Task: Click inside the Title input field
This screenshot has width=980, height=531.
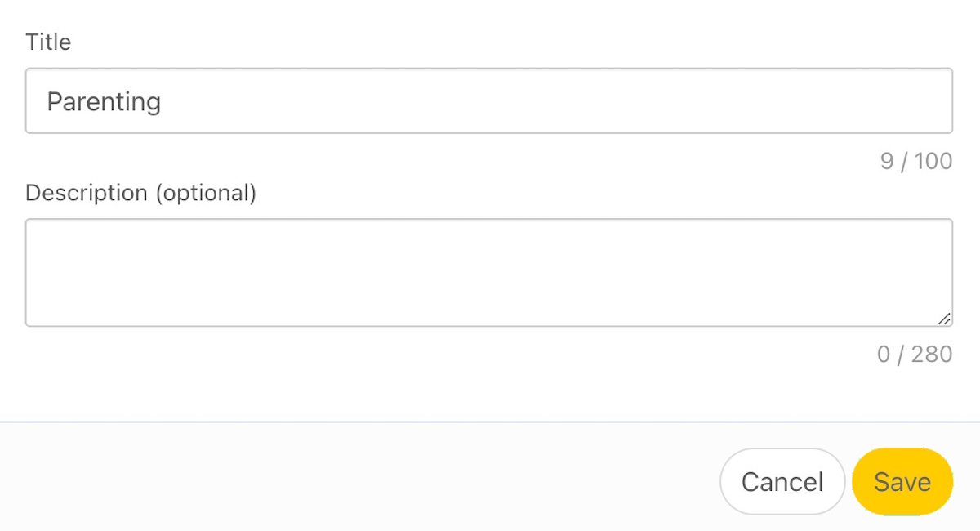Action: [x=490, y=100]
